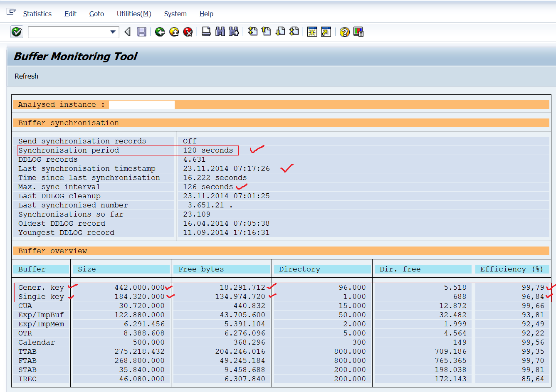
Task: Create a new session via the sessions icon
Action: click(312, 32)
